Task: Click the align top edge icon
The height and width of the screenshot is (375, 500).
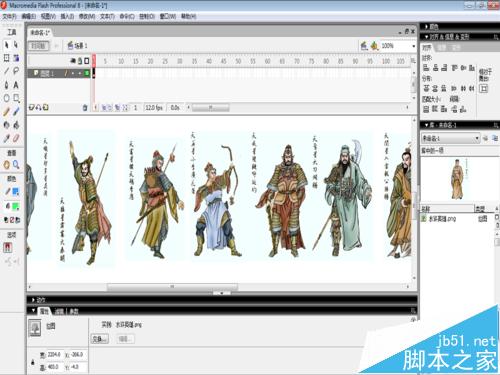Action: click(x=454, y=68)
